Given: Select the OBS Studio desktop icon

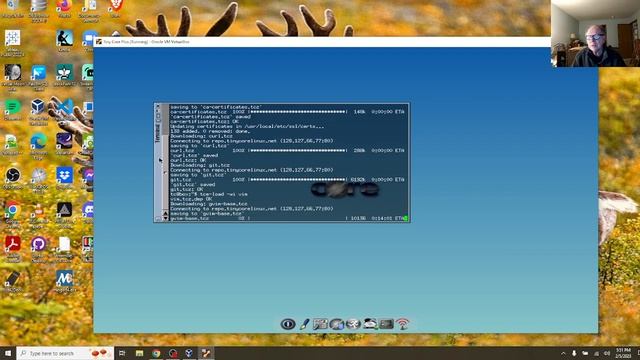Looking at the screenshot, I should (13, 176).
